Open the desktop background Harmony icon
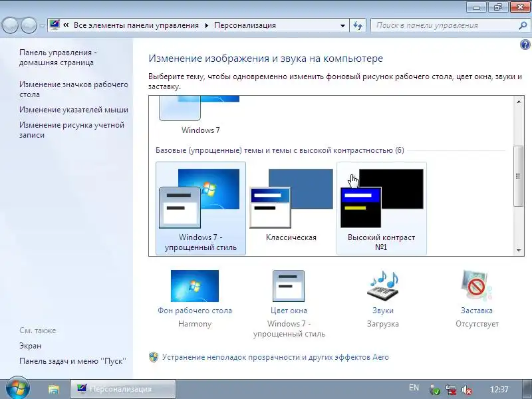This screenshot has height=399, width=532. 195,286
